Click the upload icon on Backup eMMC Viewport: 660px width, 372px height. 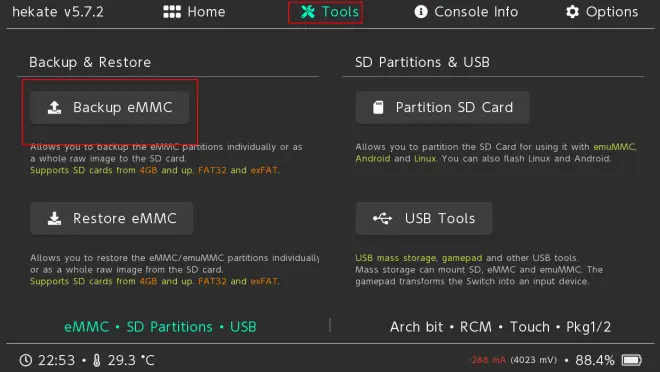[54, 107]
